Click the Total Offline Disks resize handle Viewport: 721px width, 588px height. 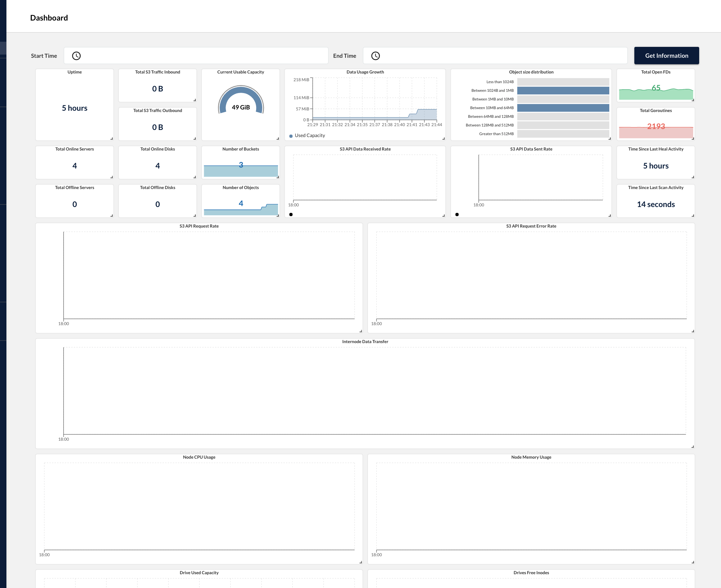tap(195, 215)
